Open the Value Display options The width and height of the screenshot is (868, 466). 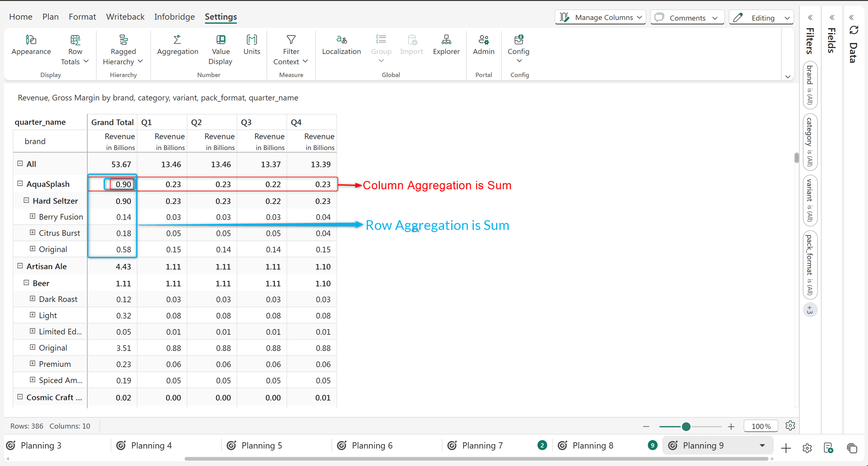[x=220, y=50]
